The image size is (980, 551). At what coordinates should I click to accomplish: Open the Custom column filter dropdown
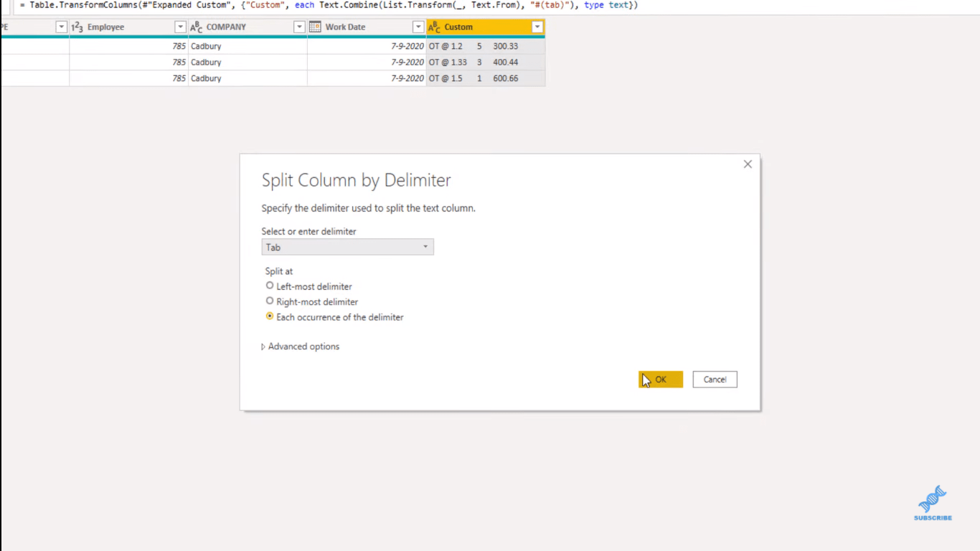(x=537, y=27)
